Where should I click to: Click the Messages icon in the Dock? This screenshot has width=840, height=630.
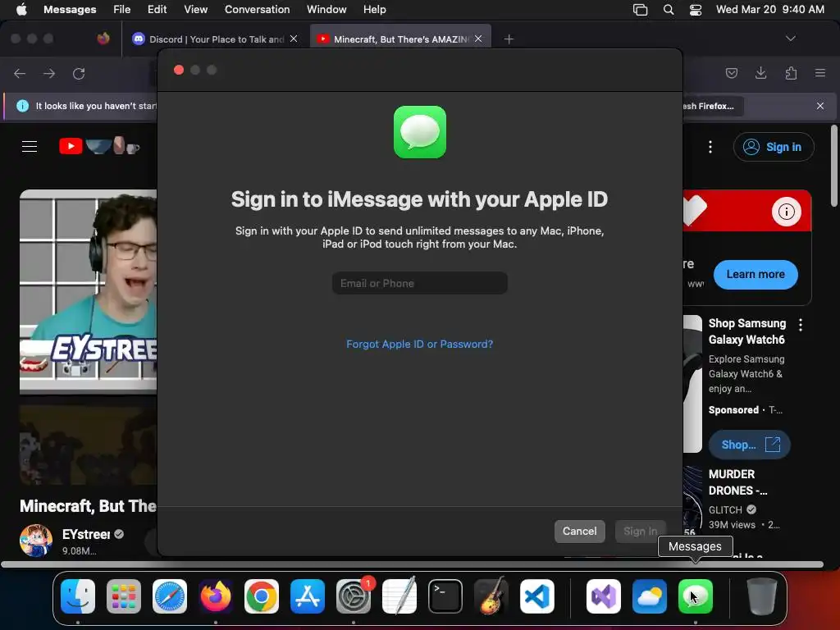coord(696,596)
